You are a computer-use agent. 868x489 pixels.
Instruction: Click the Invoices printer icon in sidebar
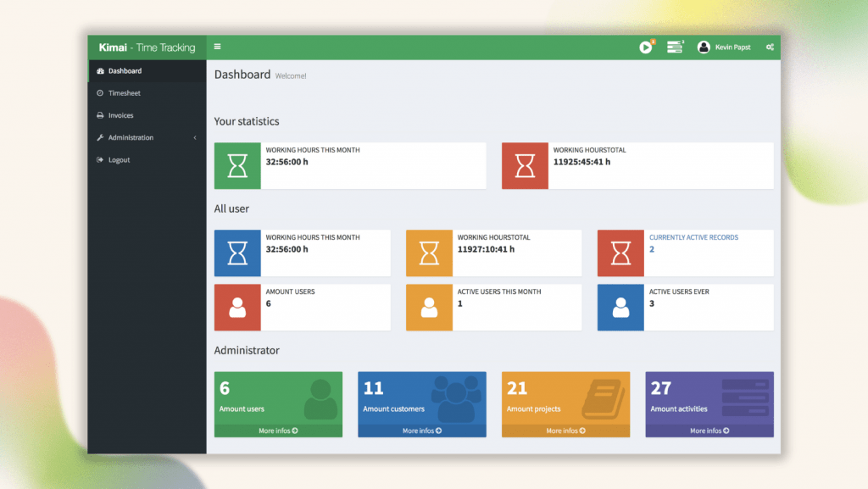click(100, 115)
